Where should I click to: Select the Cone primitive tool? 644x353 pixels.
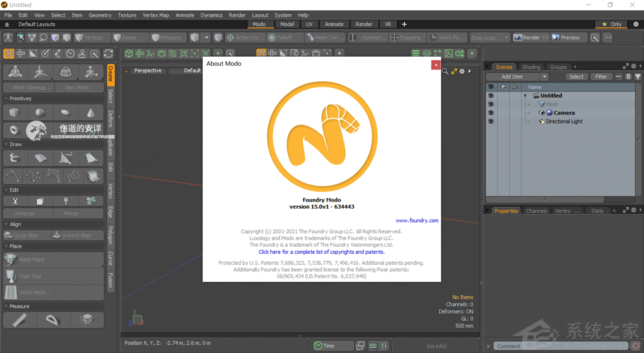[91, 113]
